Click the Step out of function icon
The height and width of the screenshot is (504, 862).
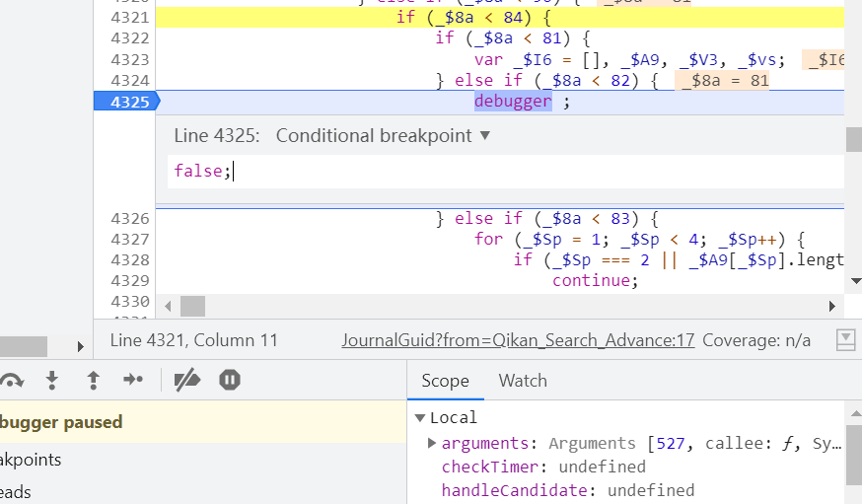tap(93, 381)
